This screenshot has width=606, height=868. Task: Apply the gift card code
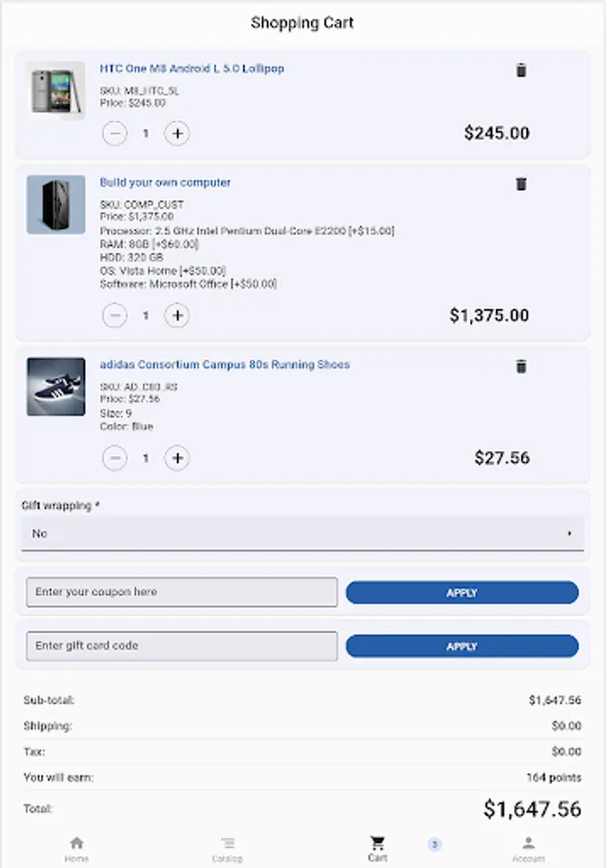point(461,646)
